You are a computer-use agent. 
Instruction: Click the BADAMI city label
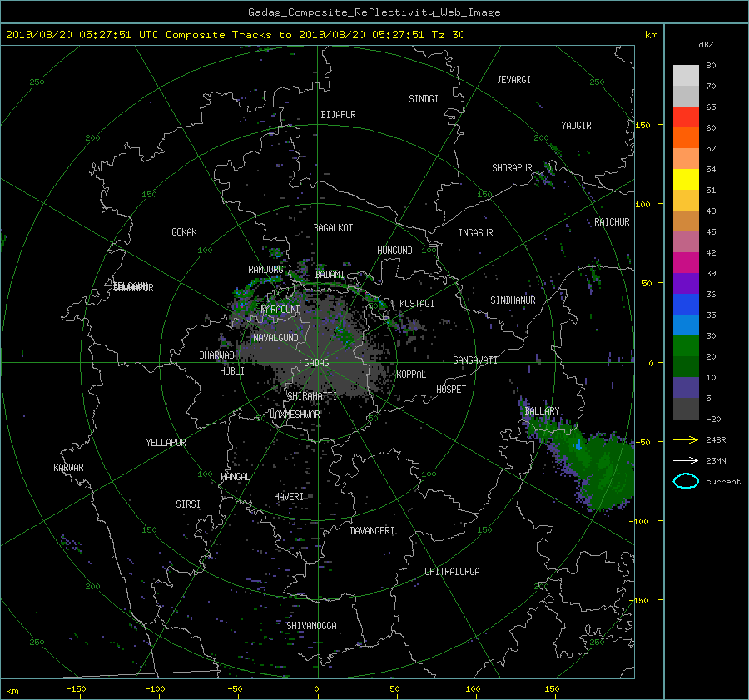tap(330, 275)
